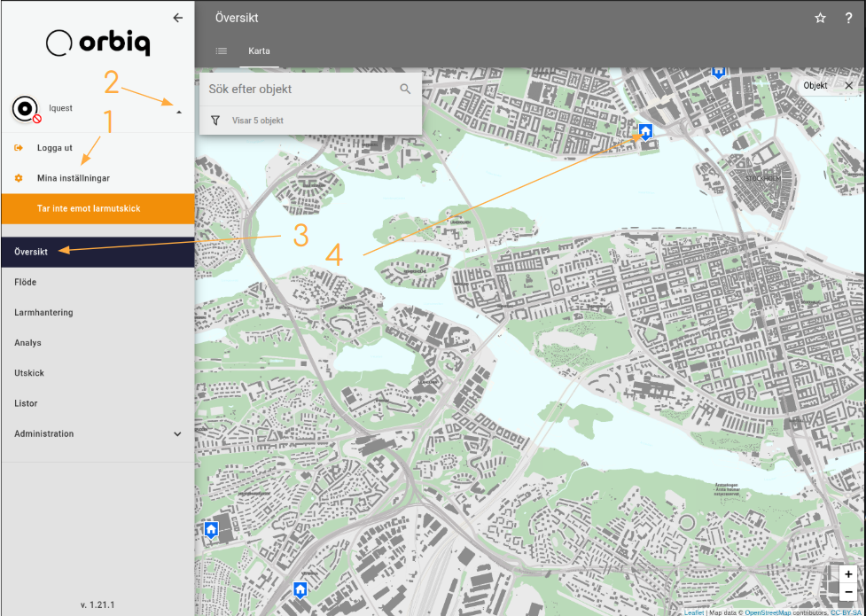
Task: Open Larmhantering from the sidebar
Action: point(44,313)
